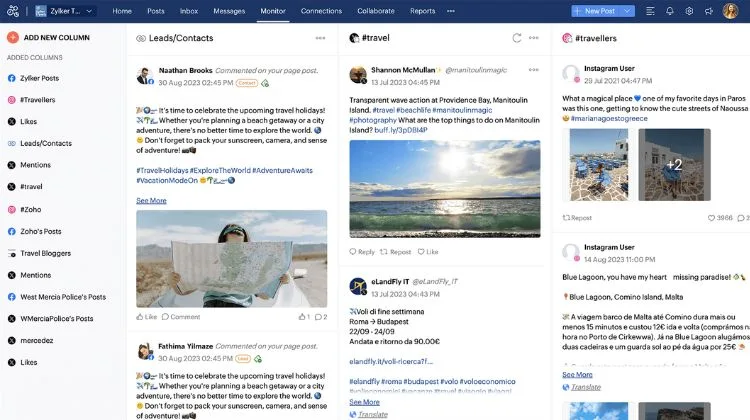Click Fathima Yilmaze's profile picture
The width and height of the screenshot is (750, 420).
(144, 352)
